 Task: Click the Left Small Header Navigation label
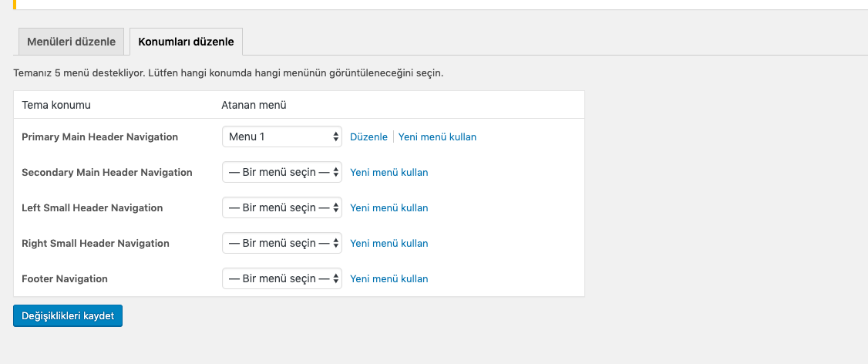coord(92,207)
